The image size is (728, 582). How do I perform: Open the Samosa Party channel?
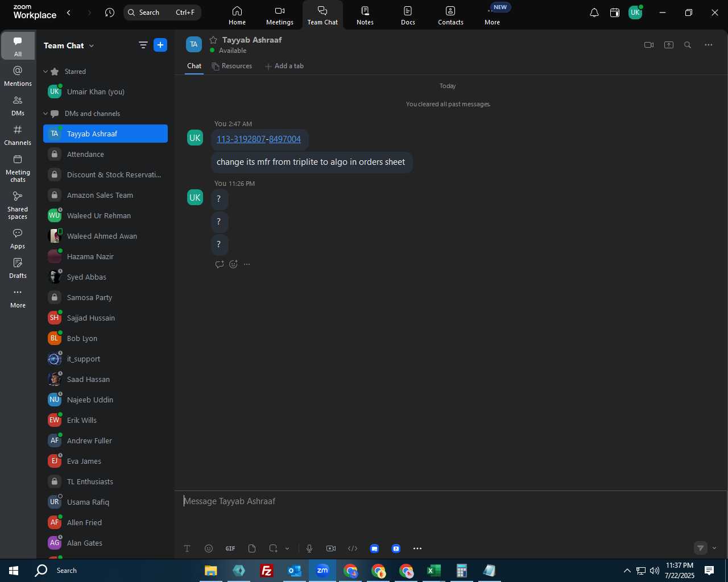tap(105, 297)
